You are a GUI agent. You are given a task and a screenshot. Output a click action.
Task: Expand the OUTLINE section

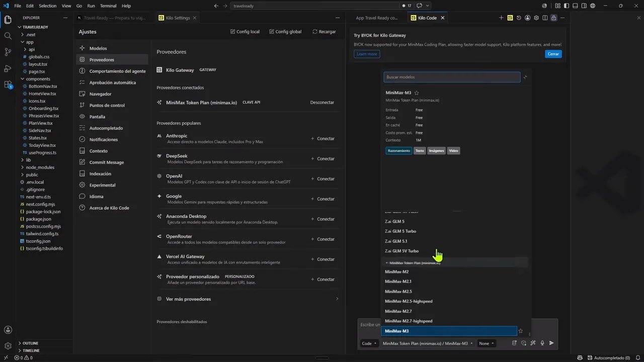[x=30, y=343]
